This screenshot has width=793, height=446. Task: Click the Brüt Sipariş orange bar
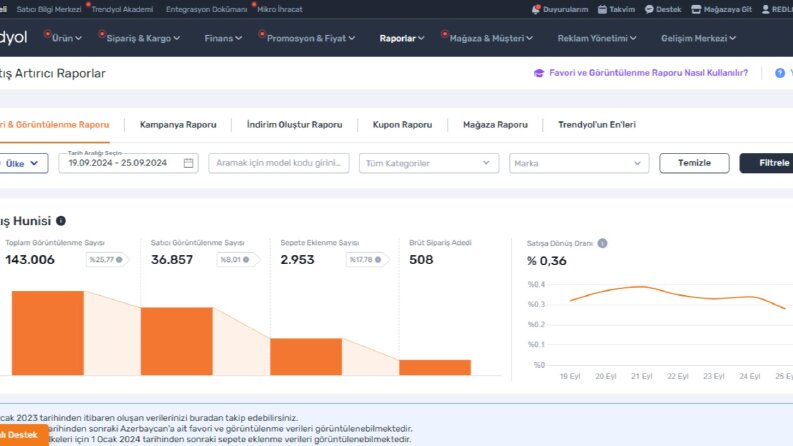(435, 368)
